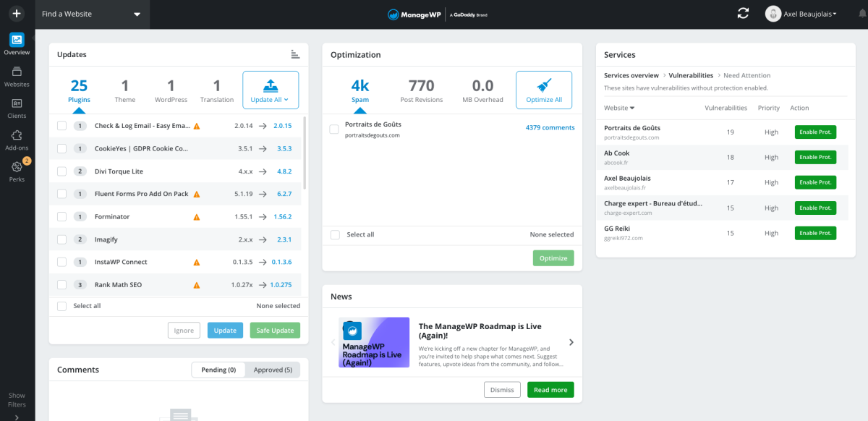Viewport: 868px width, 421px height.
Task: Switch to Approved (5) comments tab
Action: (273, 370)
